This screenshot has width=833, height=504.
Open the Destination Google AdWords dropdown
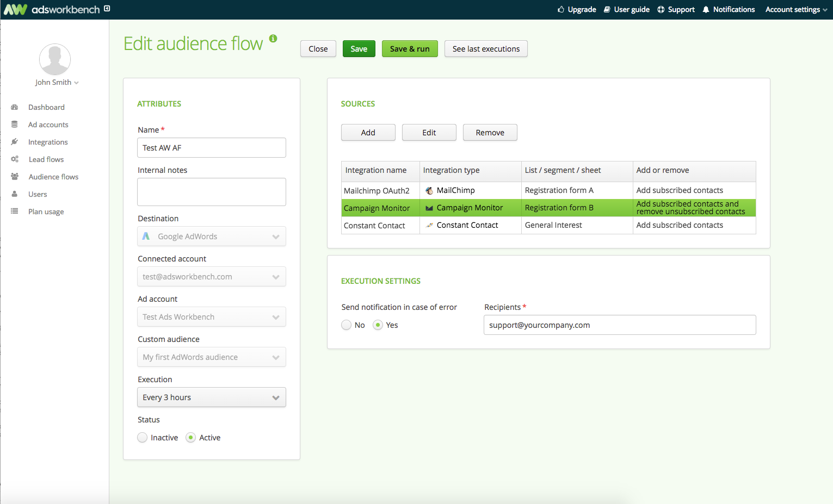[212, 237]
